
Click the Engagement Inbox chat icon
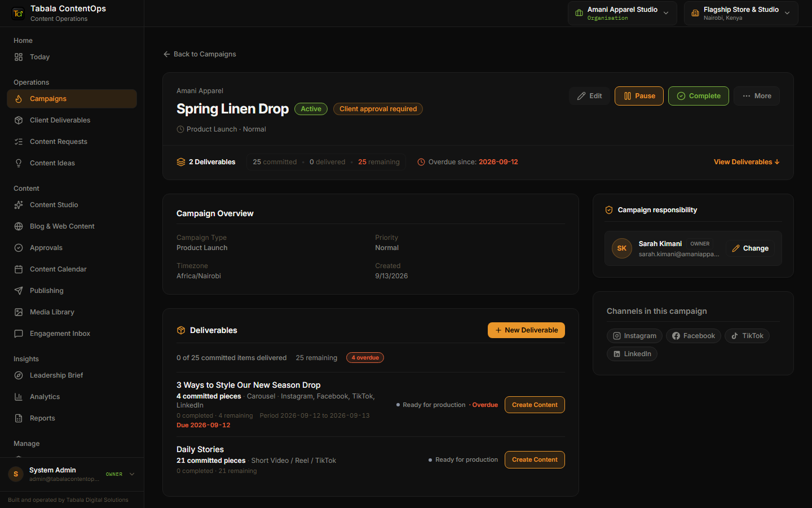coord(19,334)
